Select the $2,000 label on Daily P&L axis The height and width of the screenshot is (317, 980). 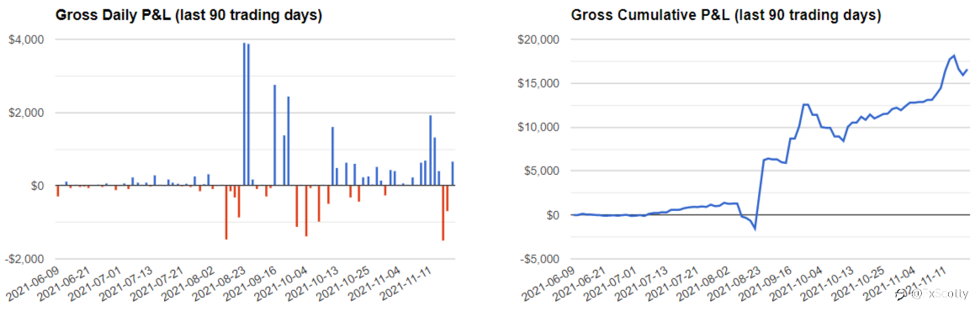[26, 113]
